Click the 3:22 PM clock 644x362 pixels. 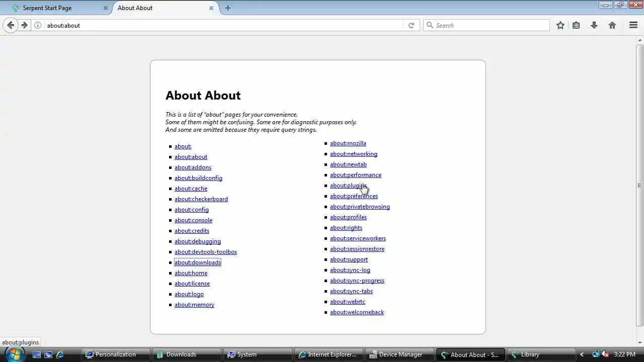(624, 354)
